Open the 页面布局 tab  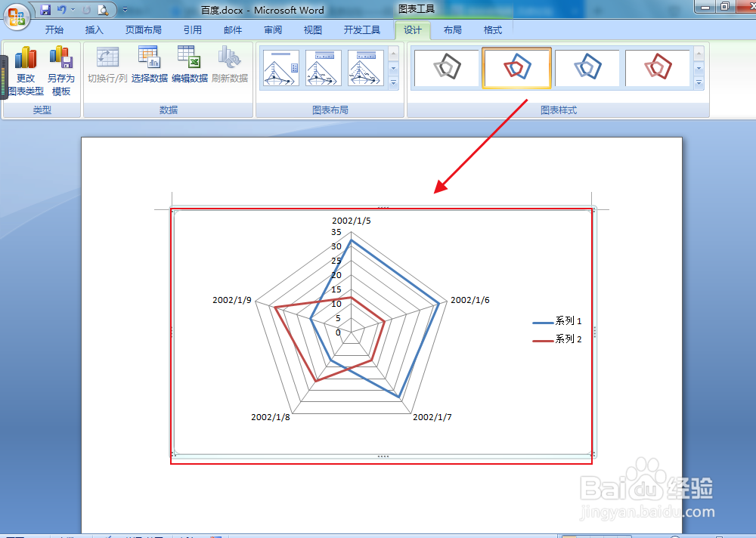(x=143, y=30)
